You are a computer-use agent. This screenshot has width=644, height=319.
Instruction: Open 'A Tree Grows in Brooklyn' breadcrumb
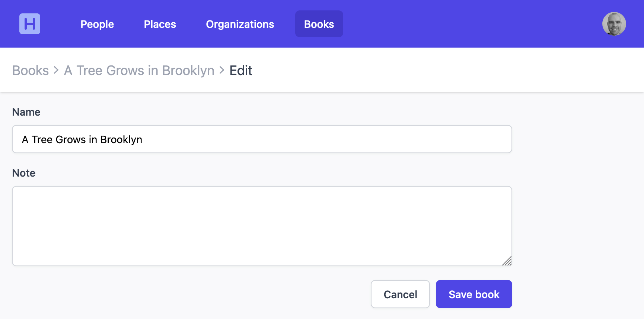click(x=139, y=70)
